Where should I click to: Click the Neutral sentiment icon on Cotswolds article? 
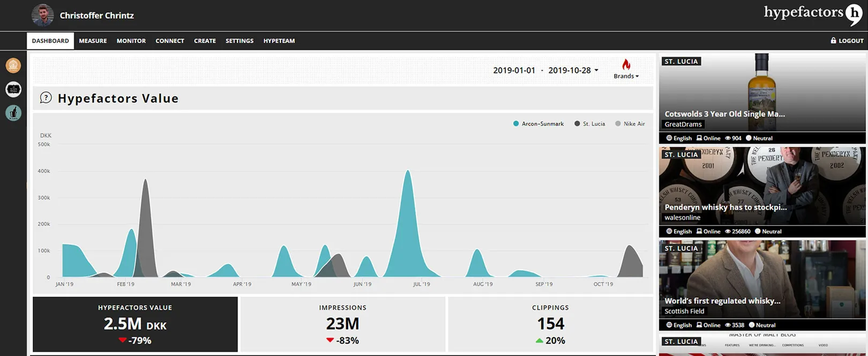749,138
